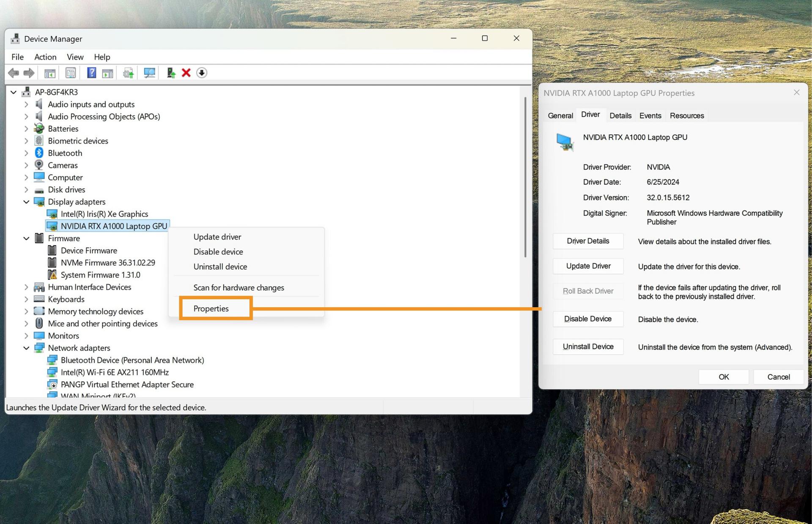Click the Properties toolbar icon
812x524 pixels.
click(70, 73)
